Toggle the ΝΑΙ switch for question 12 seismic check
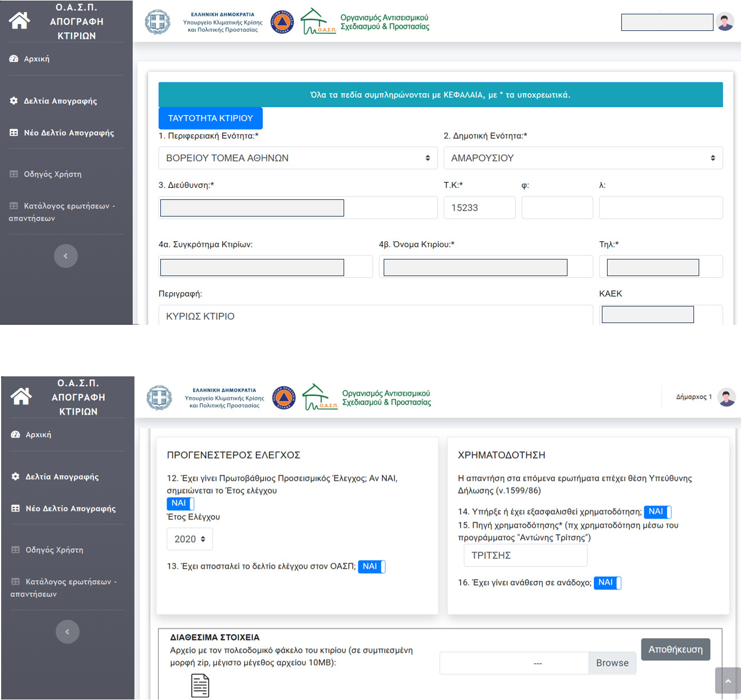The width and height of the screenshot is (741, 700). (x=180, y=504)
